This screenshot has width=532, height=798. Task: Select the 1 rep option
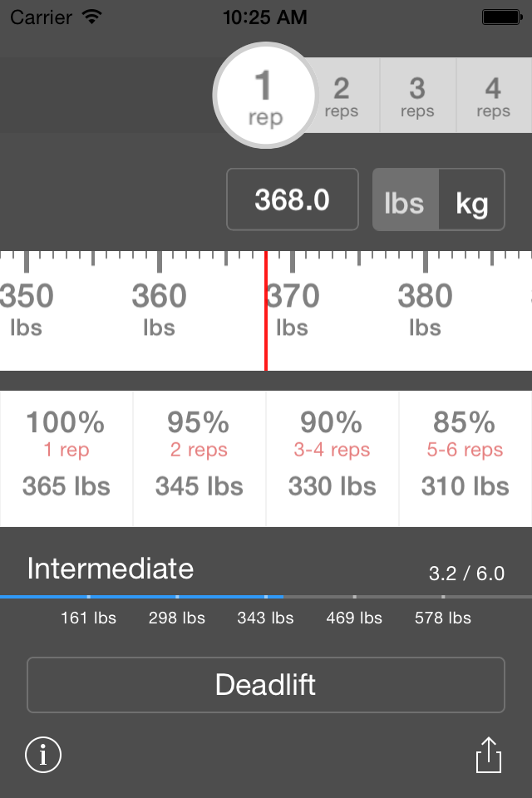click(x=265, y=95)
